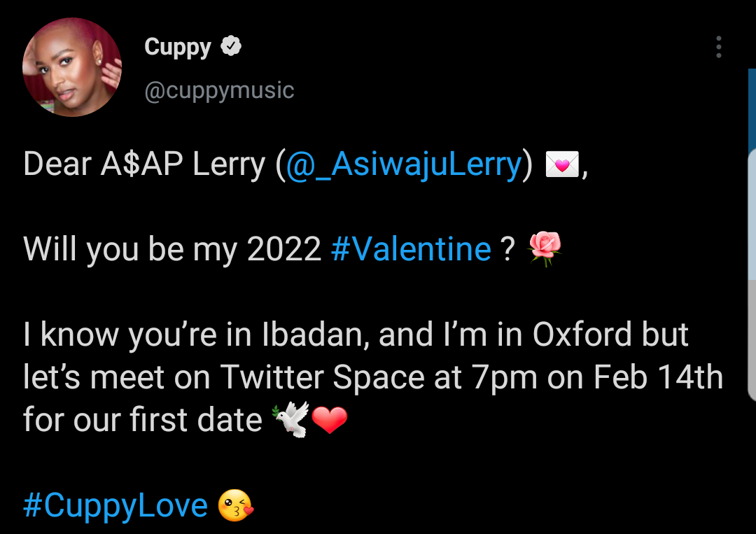756x534 pixels.
Task: Click the love letter envelope emoji
Action: [561, 166]
